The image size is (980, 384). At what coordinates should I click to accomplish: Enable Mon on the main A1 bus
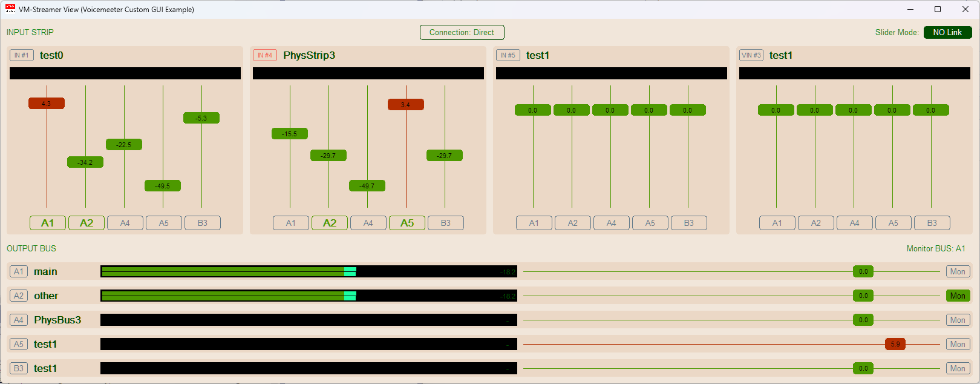(958, 271)
